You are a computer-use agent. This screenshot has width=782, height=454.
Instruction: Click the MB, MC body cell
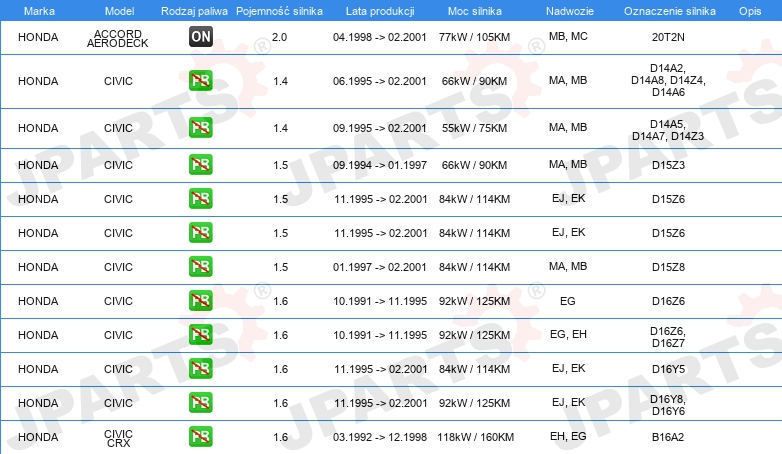[568, 36]
